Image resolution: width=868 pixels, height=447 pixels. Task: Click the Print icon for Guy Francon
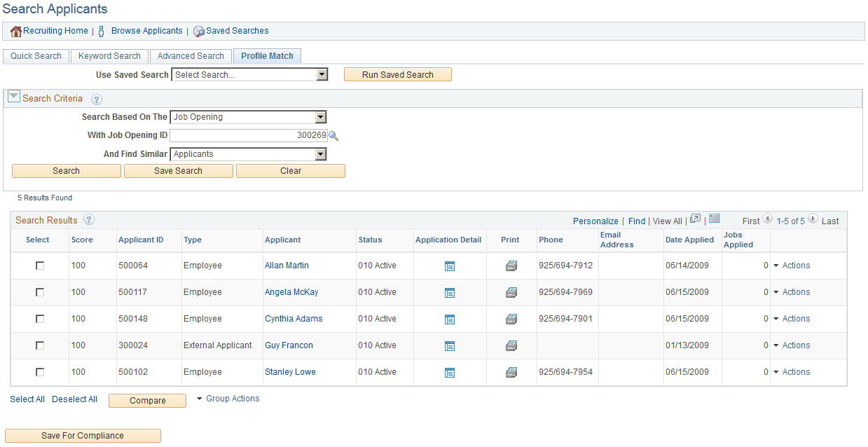[x=511, y=345]
